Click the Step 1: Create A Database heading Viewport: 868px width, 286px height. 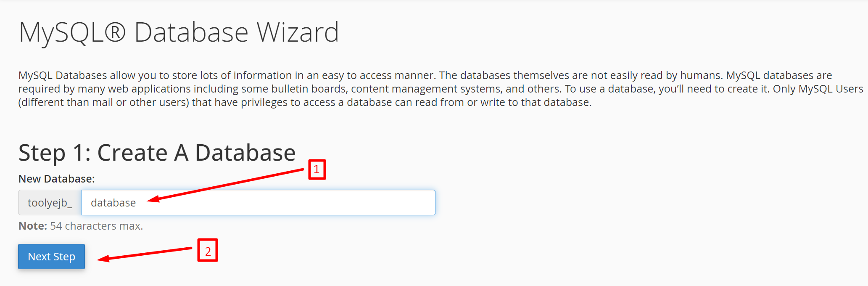(x=157, y=153)
